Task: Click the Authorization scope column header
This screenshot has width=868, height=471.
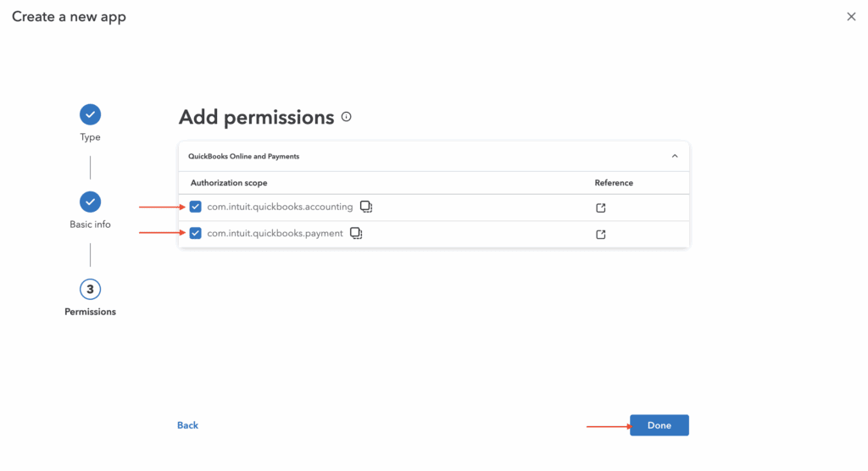Action: [x=229, y=183]
